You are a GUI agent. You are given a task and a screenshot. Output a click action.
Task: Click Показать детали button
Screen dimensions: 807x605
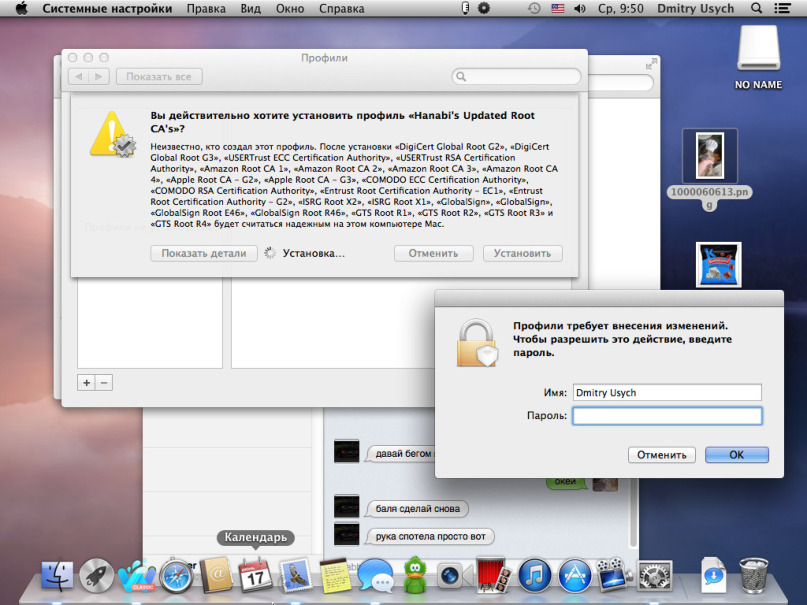204,253
